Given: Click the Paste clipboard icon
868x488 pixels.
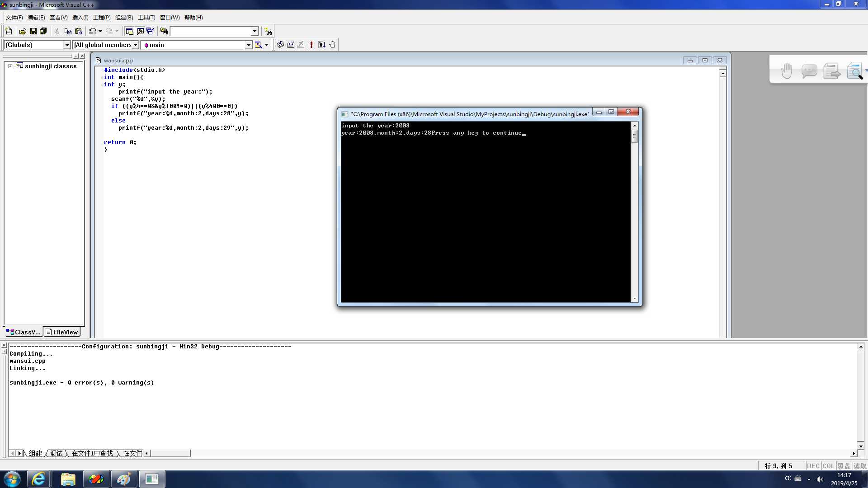Looking at the screenshot, I should click(78, 31).
